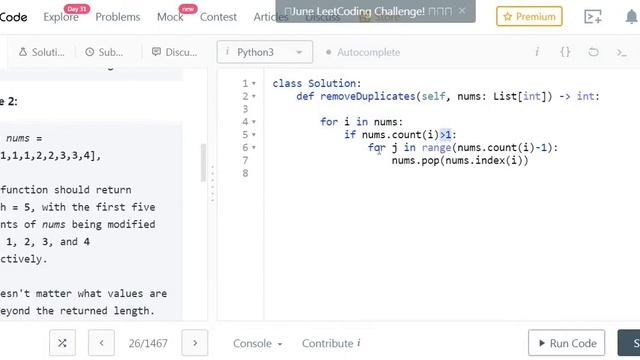The width and height of the screenshot is (640, 360).
Task: Switch to the Submissions tab
Action: click(x=104, y=52)
